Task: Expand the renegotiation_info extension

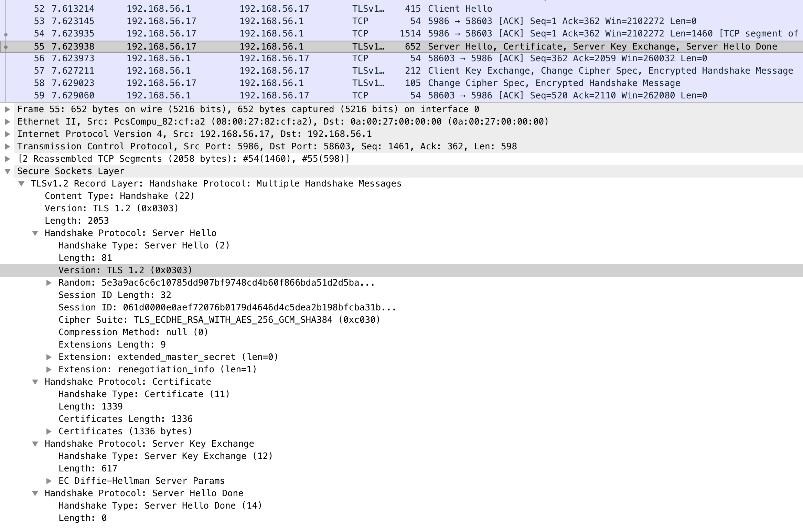Action: point(48,369)
